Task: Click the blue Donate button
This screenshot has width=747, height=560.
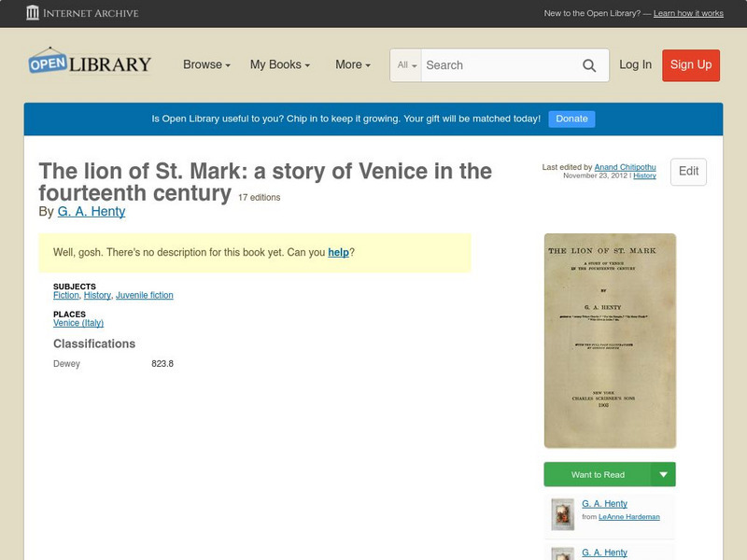Action: point(571,119)
